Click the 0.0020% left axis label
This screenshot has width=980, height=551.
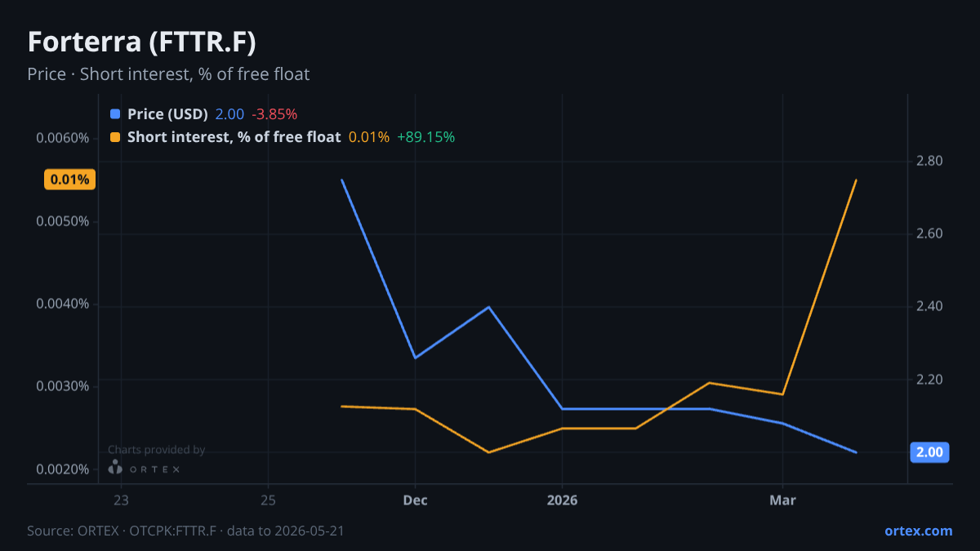63,469
